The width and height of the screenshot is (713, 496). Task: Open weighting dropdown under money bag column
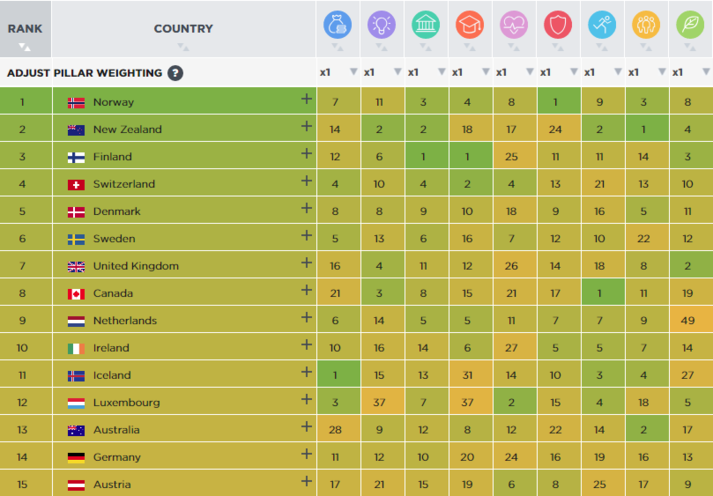(353, 72)
